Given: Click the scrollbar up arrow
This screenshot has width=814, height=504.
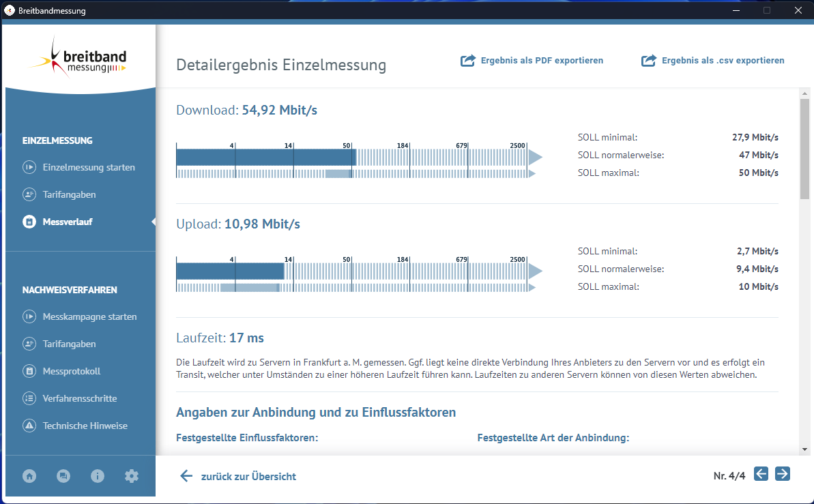Looking at the screenshot, I should point(804,94).
